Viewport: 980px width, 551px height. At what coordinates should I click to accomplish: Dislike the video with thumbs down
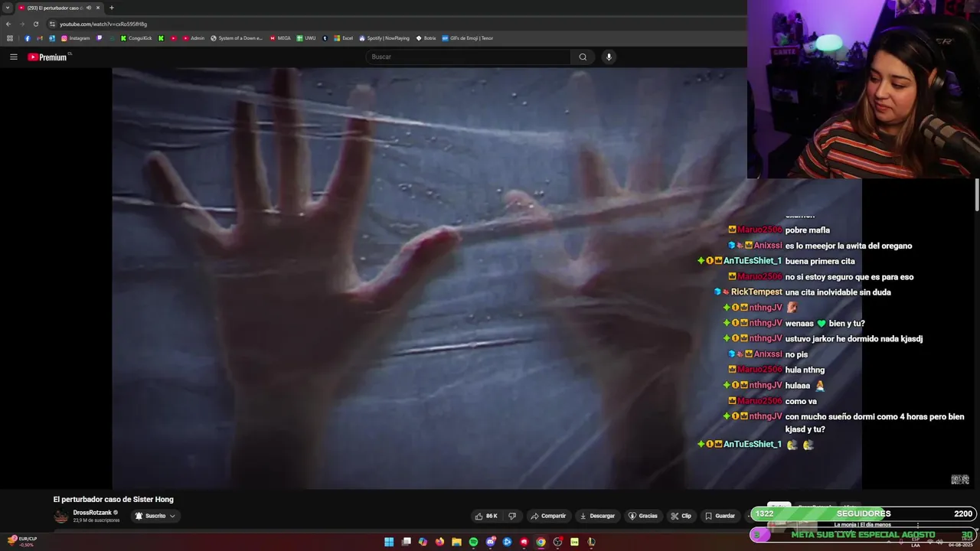click(x=512, y=516)
